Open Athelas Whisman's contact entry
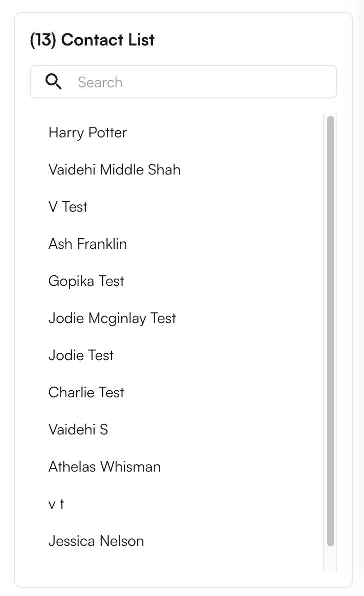Viewport: 364px width, 596px height. pyautogui.click(x=104, y=466)
